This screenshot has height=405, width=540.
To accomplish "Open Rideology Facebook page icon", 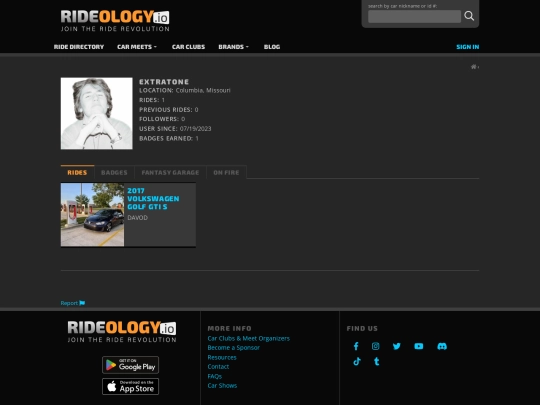I will pyautogui.click(x=356, y=346).
